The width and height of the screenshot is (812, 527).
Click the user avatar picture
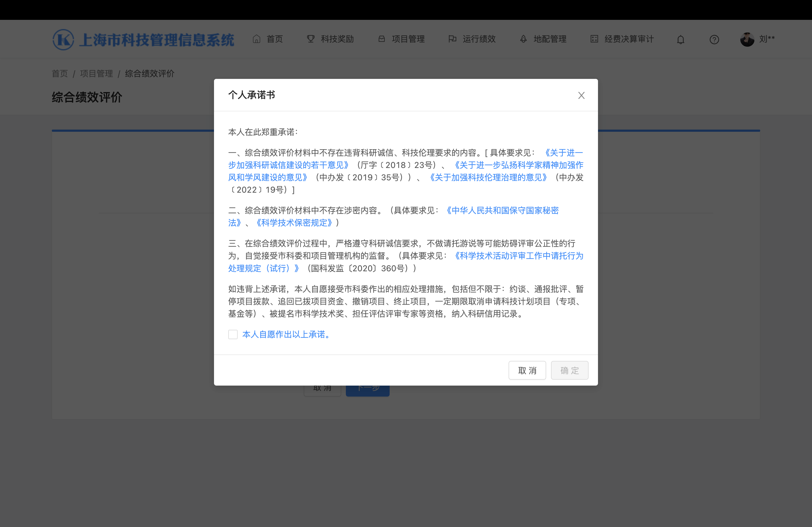[747, 39]
